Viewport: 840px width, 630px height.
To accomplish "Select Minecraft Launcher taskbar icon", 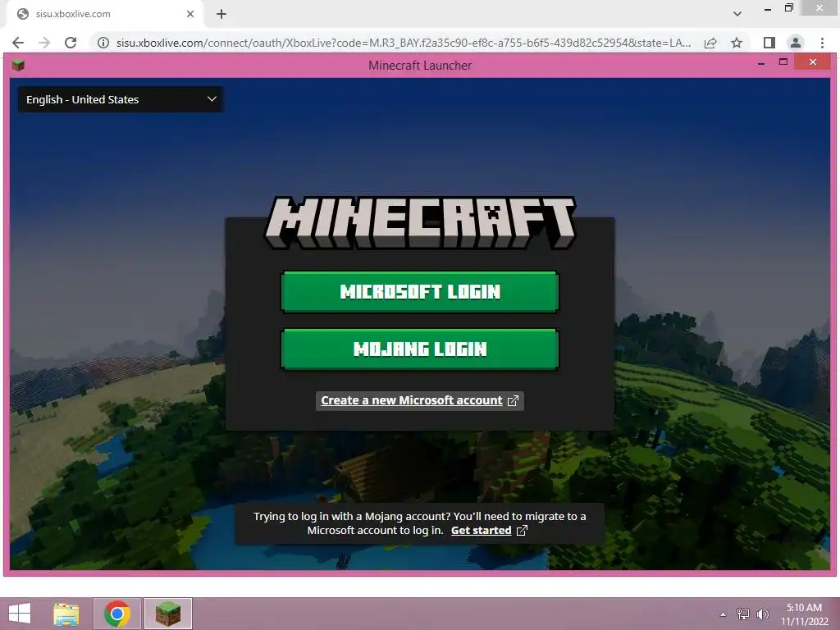I will click(x=168, y=614).
